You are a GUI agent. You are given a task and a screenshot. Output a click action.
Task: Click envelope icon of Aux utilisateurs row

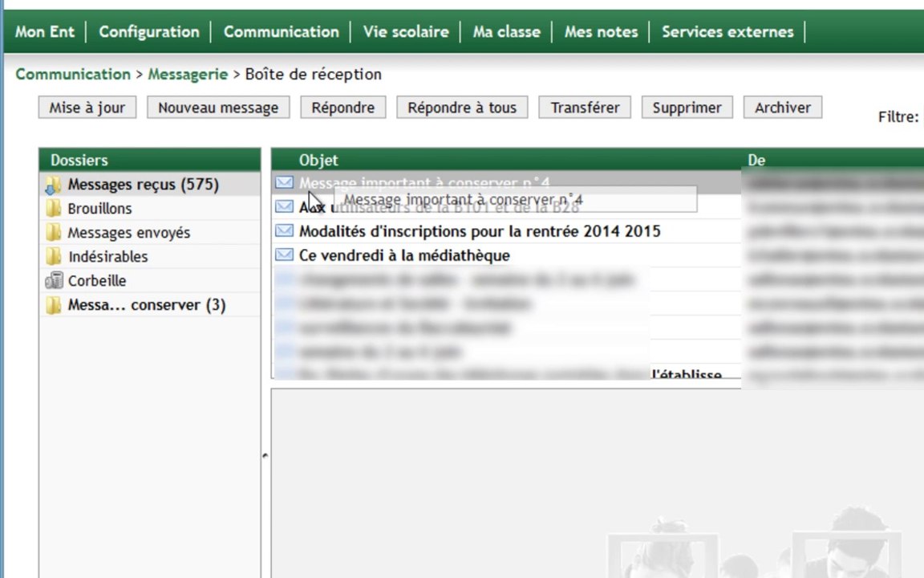tap(284, 206)
